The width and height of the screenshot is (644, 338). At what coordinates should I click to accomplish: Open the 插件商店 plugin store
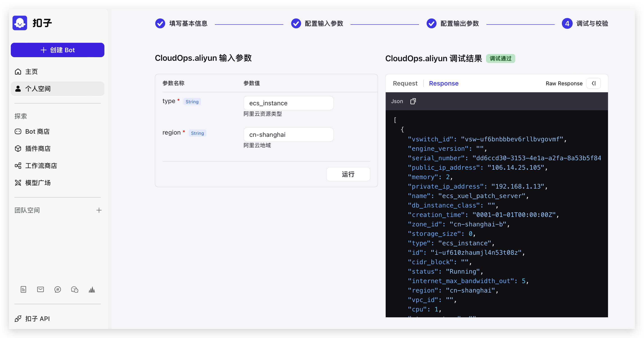point(38,149)
